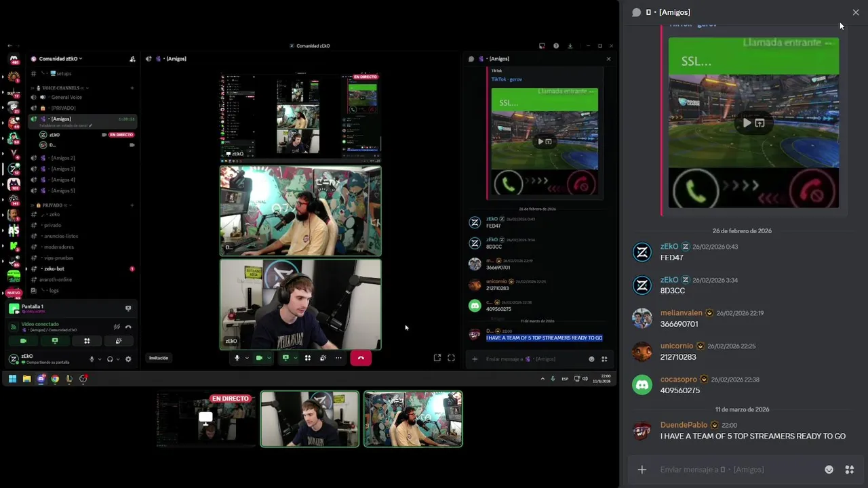This screenshot has width=868, height=488.
Task: Open activities button in the voice status panel
Action: pyautogui.click(x=87, y=341)
